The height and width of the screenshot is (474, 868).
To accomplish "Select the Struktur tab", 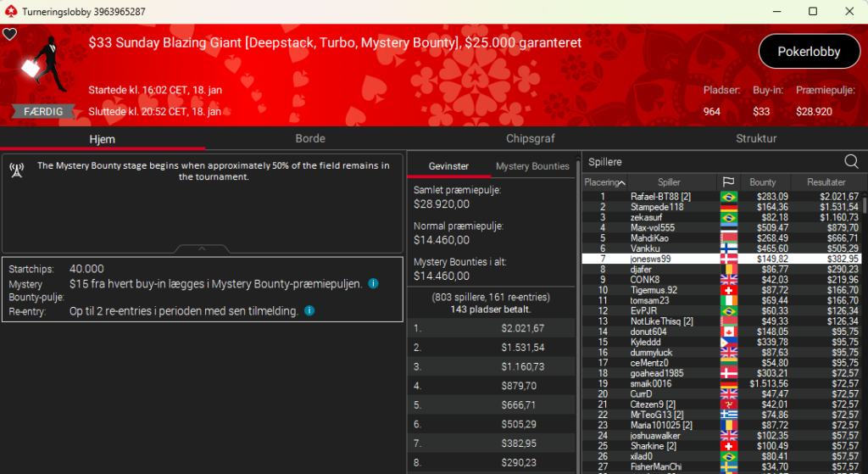I will [x=755, y=138].
